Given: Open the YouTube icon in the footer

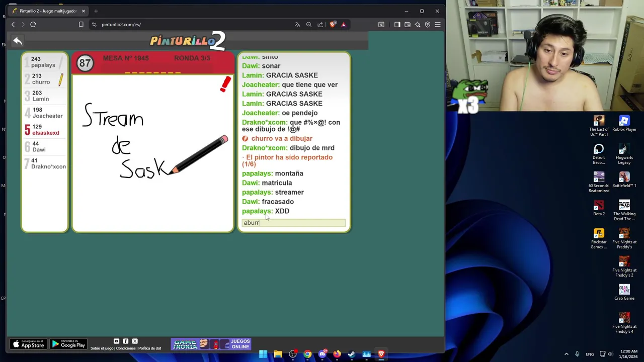Looking at the screenshot, I should pyautogui.click(x=116, y=341).
